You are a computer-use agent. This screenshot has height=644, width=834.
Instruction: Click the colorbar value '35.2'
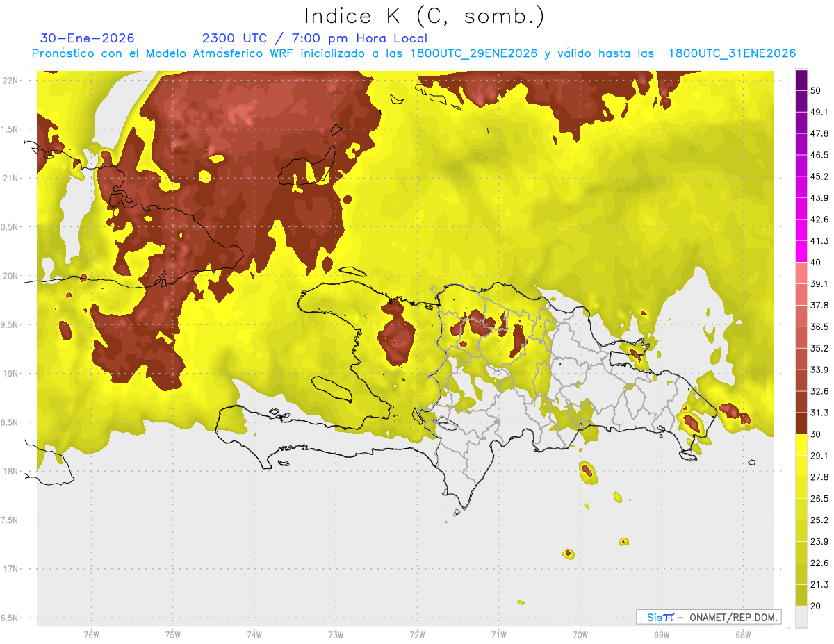pos(819,349)
